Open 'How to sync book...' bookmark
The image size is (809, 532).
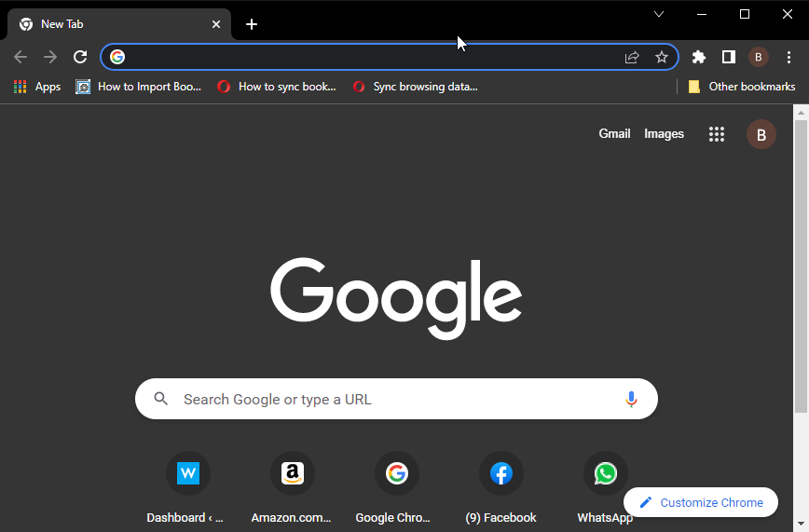tap(277, 87)
